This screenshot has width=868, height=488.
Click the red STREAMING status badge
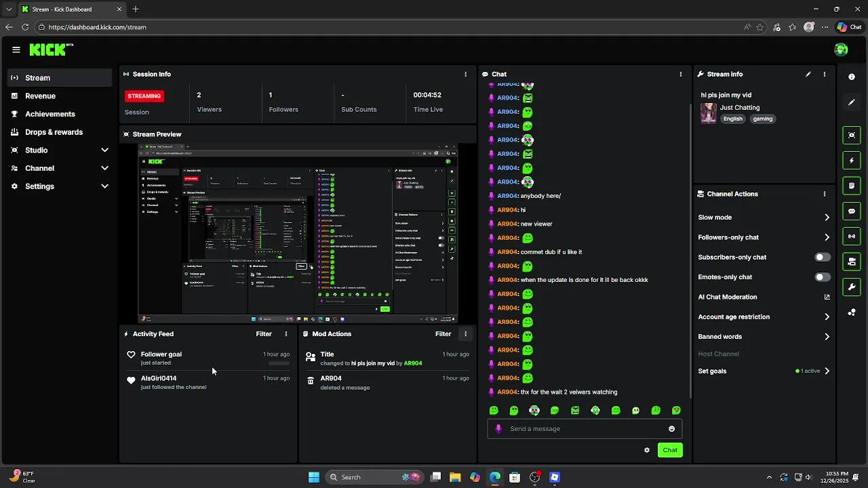pyautogui.click(x=144, y=96)
